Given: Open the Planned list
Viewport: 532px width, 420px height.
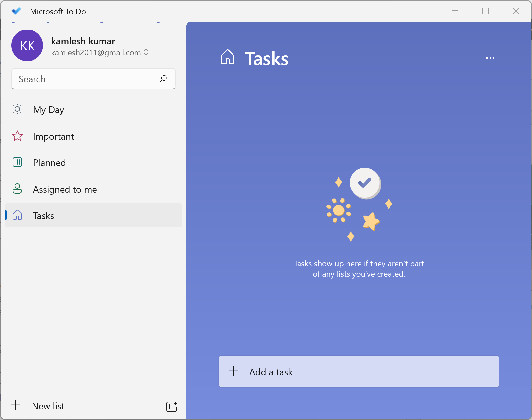Looking at the screenshot, I should (x=94, y=163).
